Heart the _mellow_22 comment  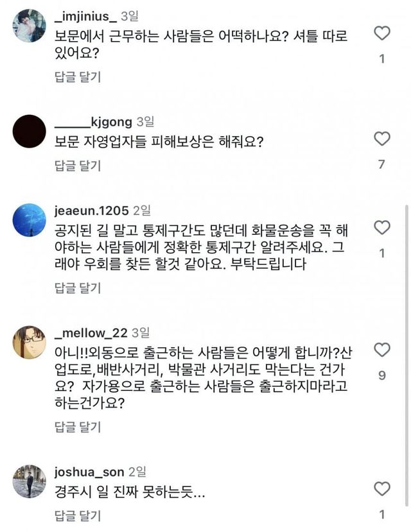pos(381,350)
